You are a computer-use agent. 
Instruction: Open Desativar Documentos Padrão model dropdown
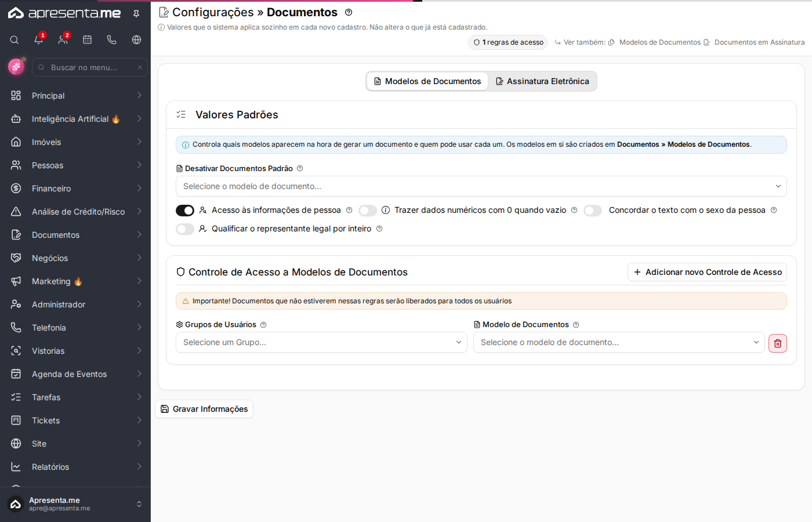[481, 186]
